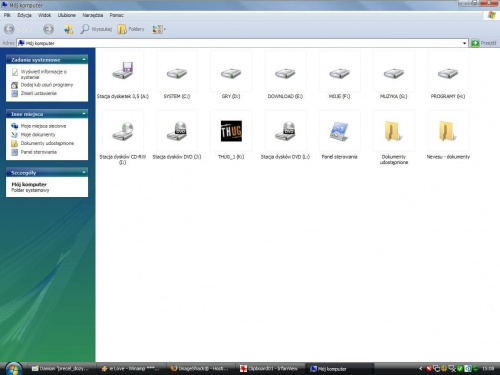This screenshot has width=500, height=375.
Task: Open the floppy drive 3,5 (A:) icon
Action: (x=123, y=71)
